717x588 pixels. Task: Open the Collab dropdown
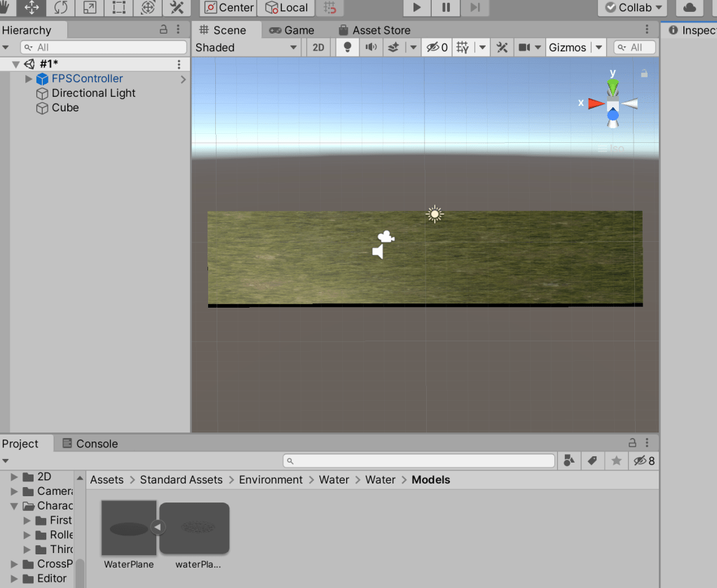631,8
